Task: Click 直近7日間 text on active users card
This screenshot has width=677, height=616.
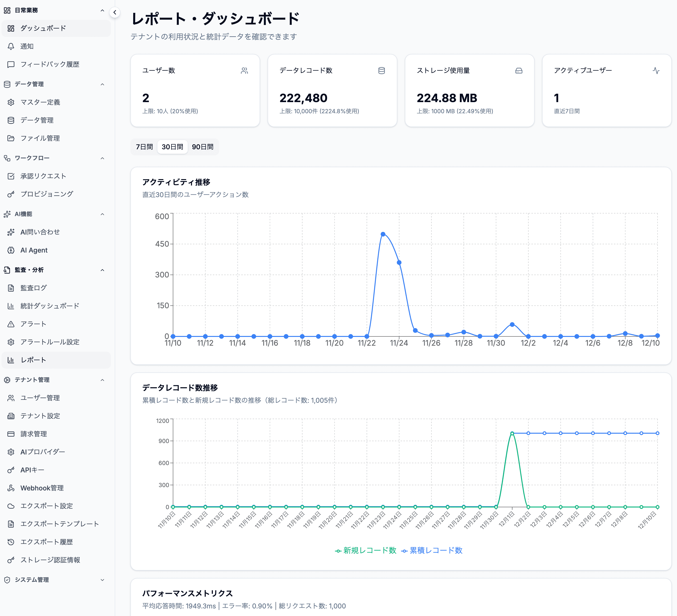Action: 567,111
